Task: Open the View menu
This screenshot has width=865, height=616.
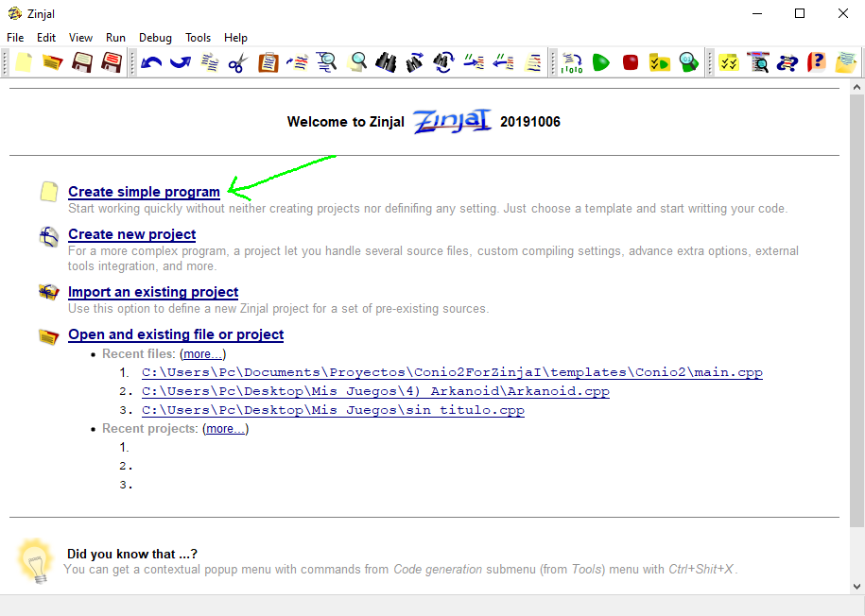Action: (80, 38)
